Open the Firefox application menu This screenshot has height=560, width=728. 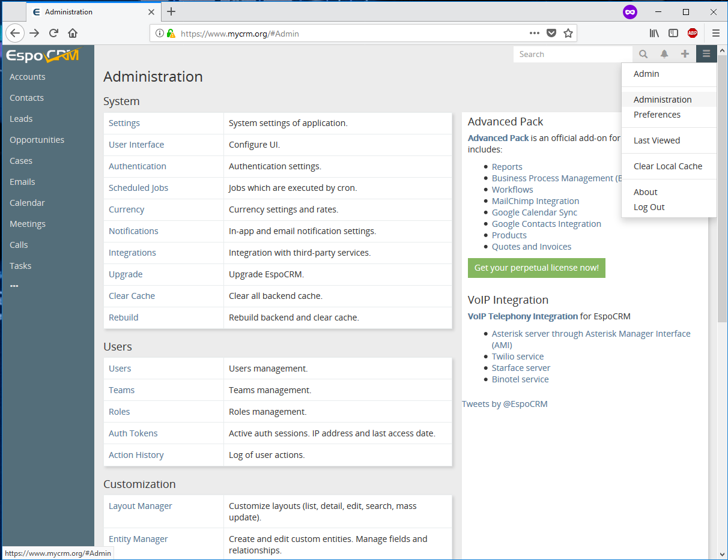716,34
